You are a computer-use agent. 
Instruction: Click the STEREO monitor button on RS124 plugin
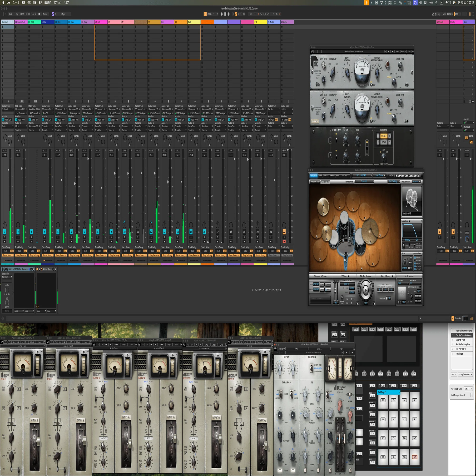(x=384, y=136)
